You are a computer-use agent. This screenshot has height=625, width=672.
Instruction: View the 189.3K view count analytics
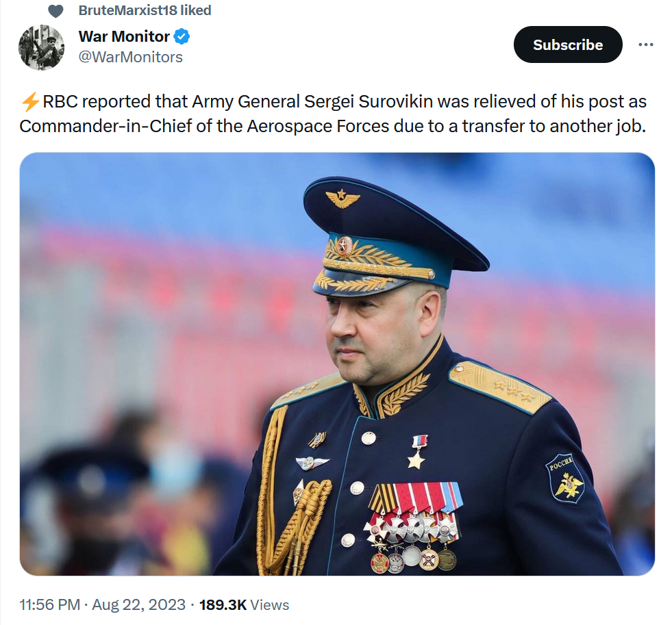coord(223,604)
